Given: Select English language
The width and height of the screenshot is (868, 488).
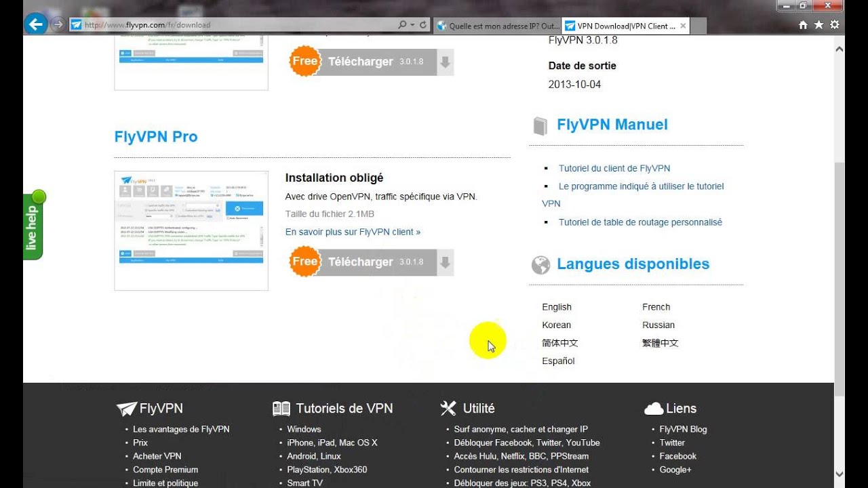Looking at the screenshot, I should click(557, 307).
